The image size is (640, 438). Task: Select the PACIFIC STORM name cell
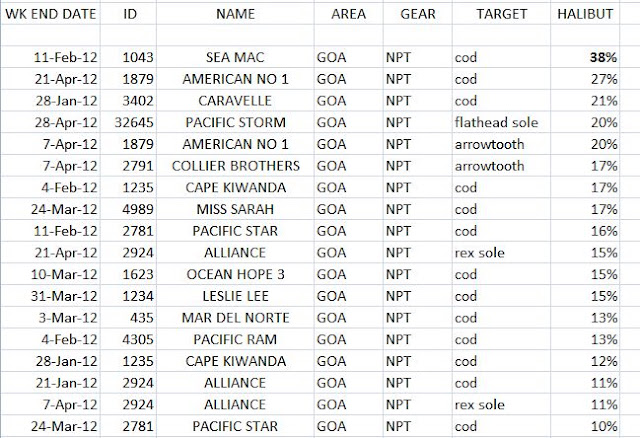tap(235, 122)
